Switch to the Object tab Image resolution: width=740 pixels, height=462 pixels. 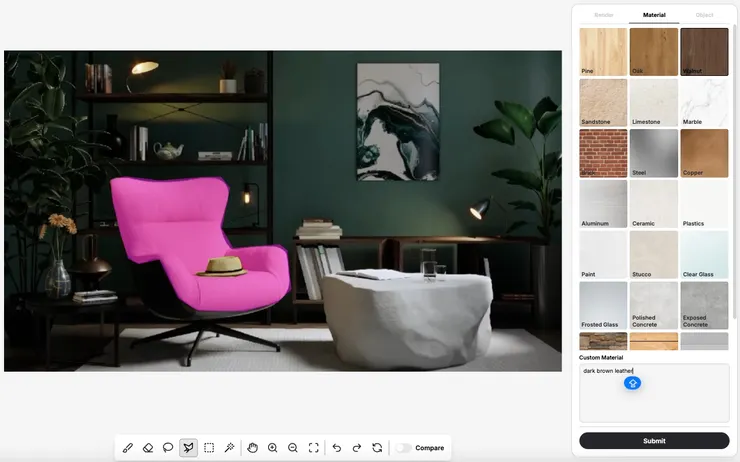[704, 15]
